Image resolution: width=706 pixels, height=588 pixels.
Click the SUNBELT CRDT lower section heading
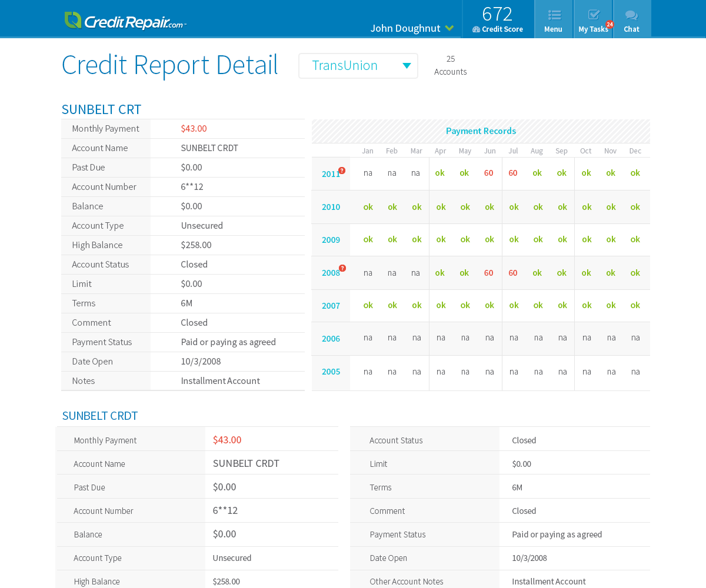pos(100,416)
